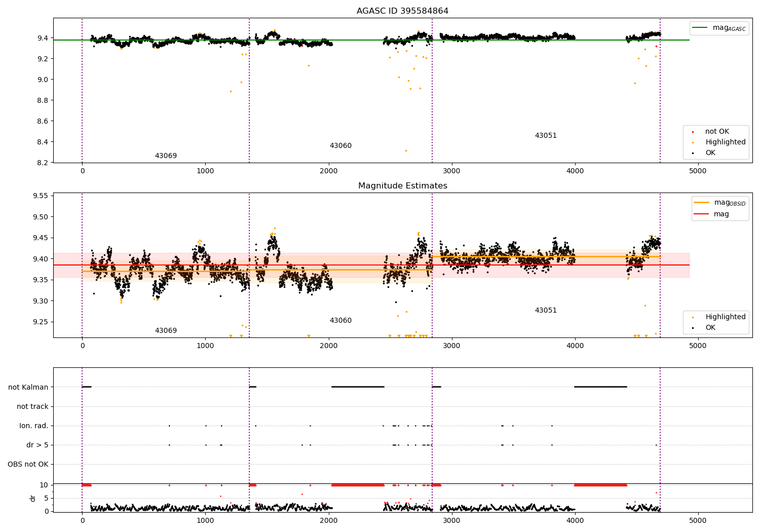Click the 'Magnitude Estimates' title

click(403, 186)
